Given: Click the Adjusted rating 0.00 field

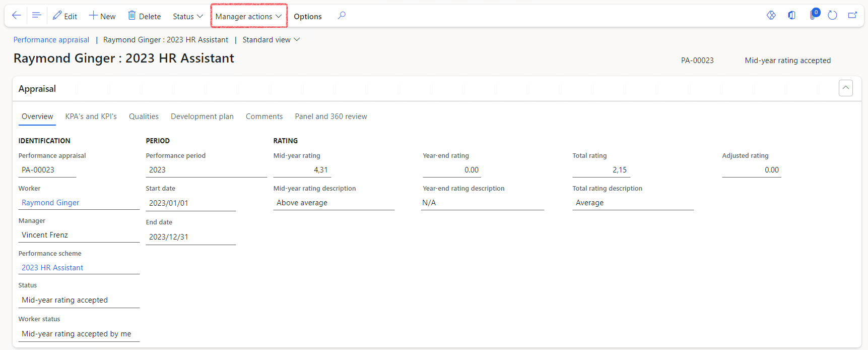Looking at the screenshot, I should tap(752, 170).
